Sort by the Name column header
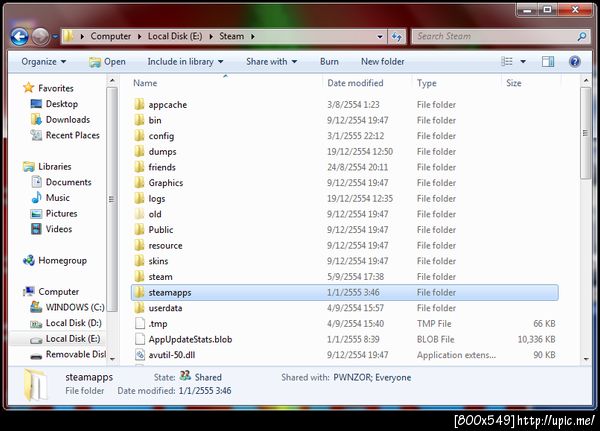Image resolution: width=600 pixels, height=431 pixels. pyautogui.click(x=145, y=83)
